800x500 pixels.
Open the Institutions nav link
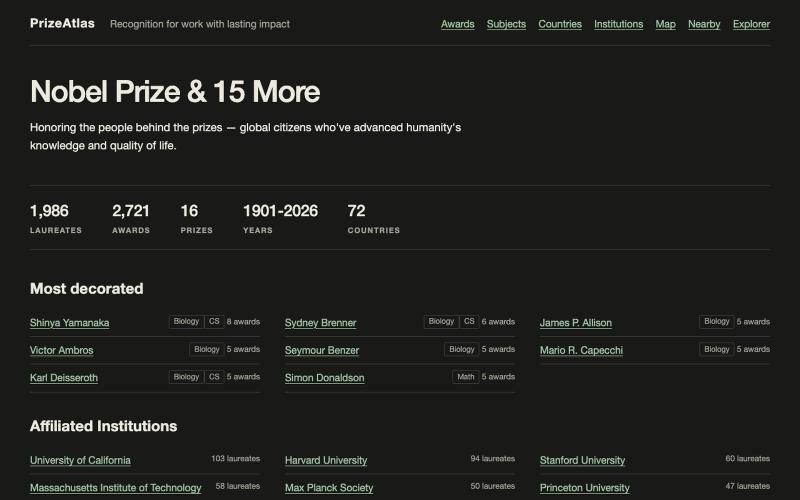click(618, 24)
